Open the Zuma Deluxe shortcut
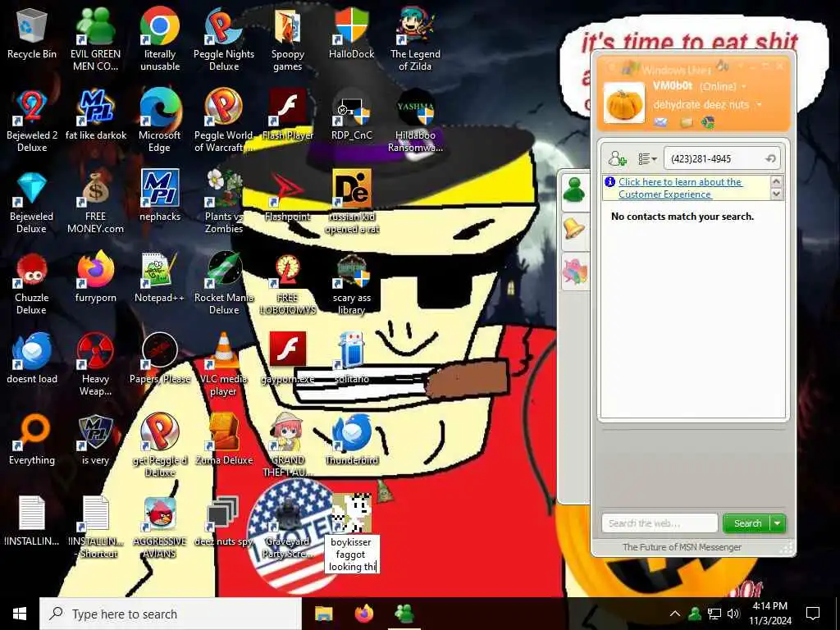This screenshot has width=840, height=630. 224,440
